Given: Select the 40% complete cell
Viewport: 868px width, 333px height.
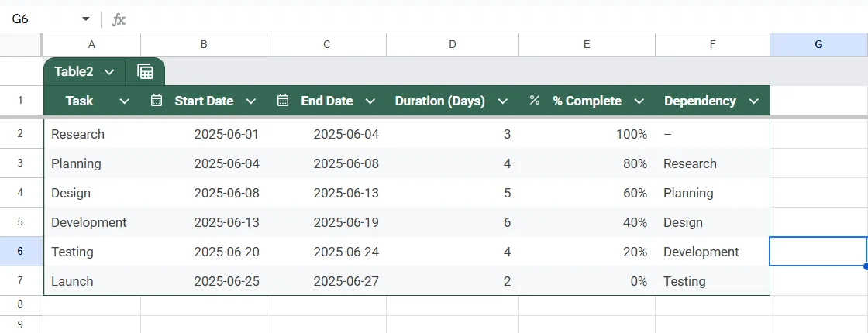Looking at the screenshot, I should (x=587, y=221).
